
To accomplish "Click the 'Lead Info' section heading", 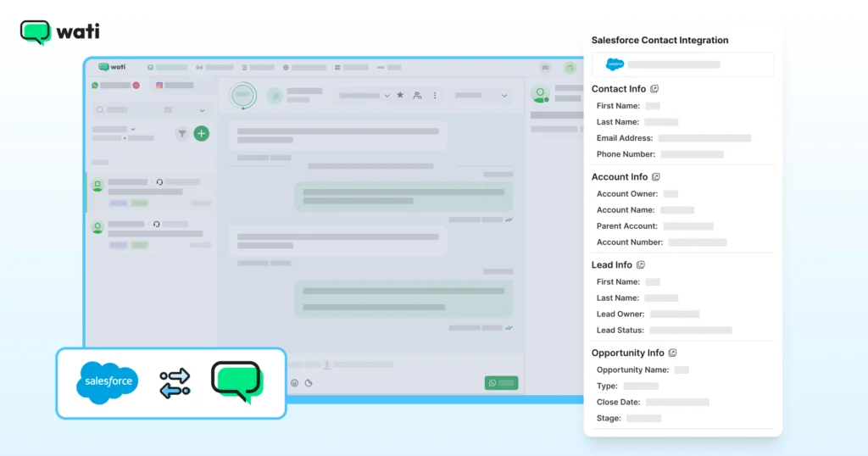I will [x=612, y=264].
